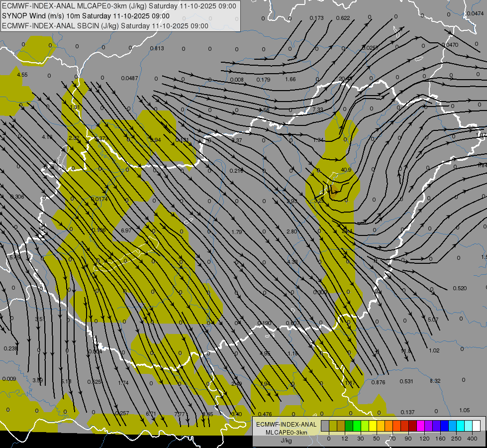Click the map value '0.137'
The height and width of the screenshot is (448, 487).
[407, 412]
